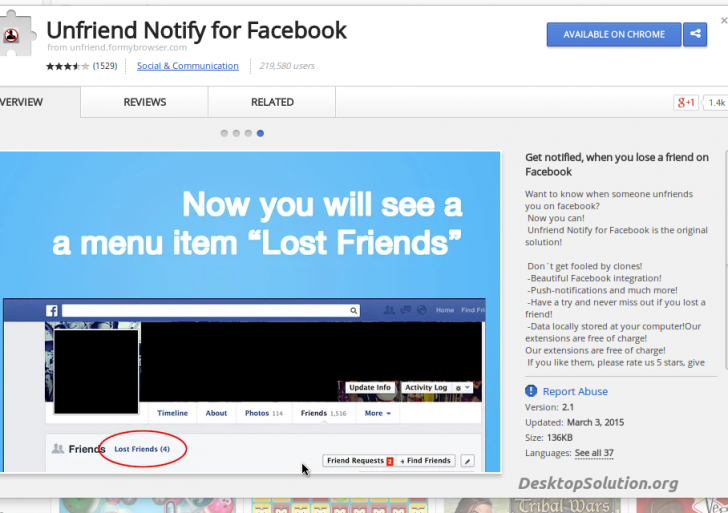Click the Updated March 3, 2015 text
This screenshot has height=513, width=728.
574,422
